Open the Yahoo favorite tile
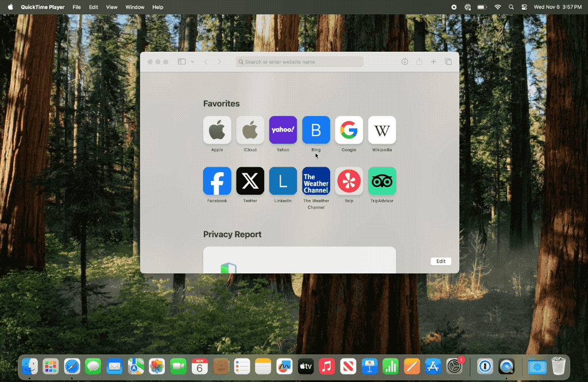This screenshot has width=588, height=382. point(283,130)
